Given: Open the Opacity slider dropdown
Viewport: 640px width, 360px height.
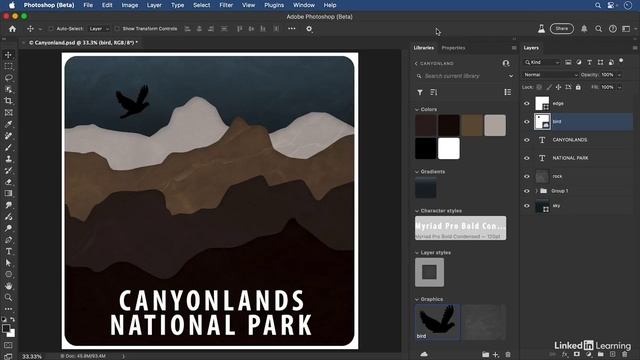Looking at the screenshot, I should (619, 75).
